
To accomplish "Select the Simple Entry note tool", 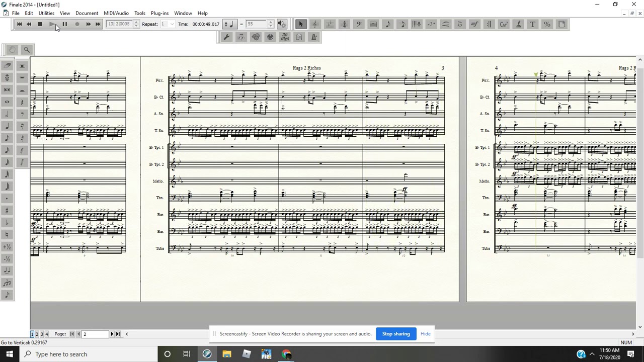I will tap(388, 24).
